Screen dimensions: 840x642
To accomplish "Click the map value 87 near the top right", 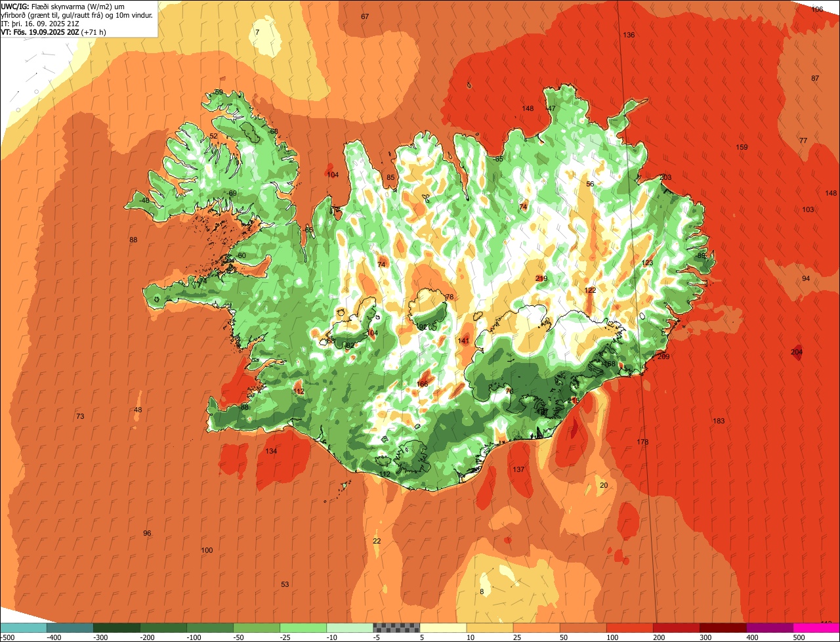I will (815, 78).
